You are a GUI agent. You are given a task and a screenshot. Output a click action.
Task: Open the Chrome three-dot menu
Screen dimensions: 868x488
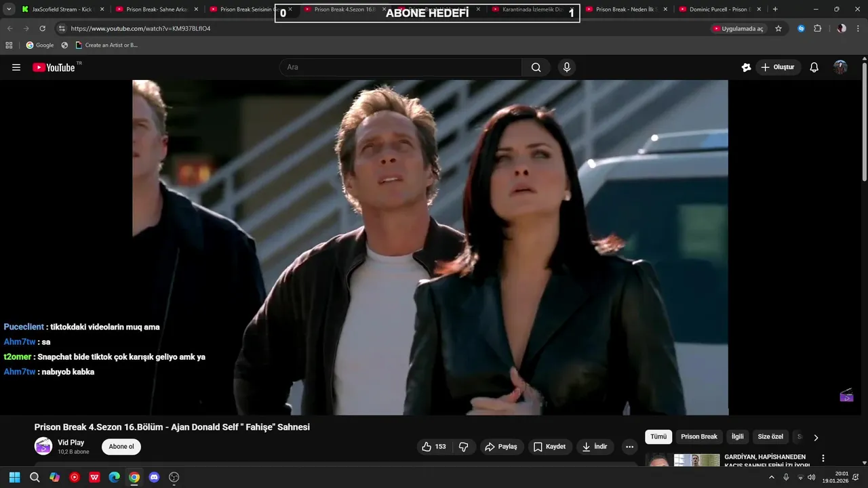point(859,28)
